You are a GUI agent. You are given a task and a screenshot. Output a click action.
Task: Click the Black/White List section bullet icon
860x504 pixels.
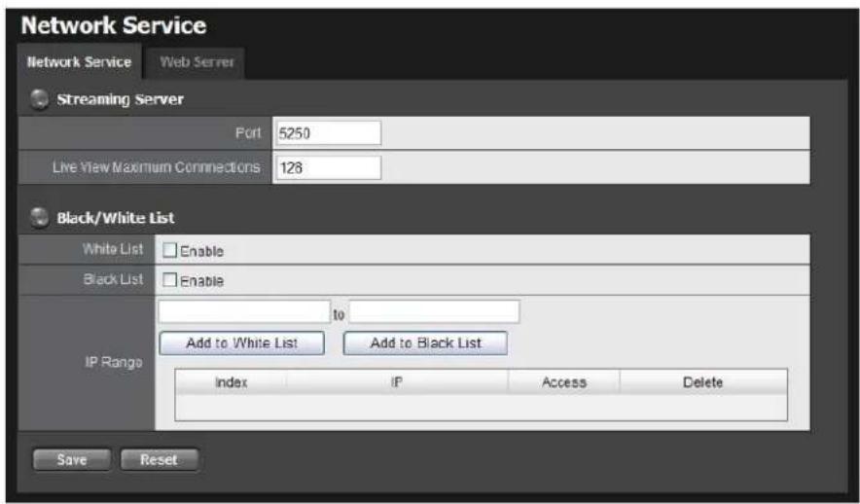(40, 218)
